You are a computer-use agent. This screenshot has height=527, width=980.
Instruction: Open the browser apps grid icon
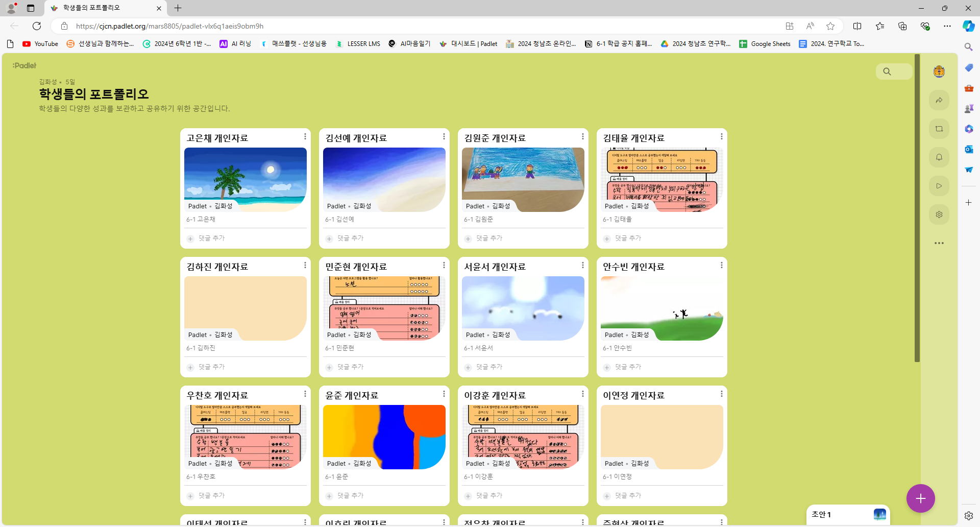point(790,26)
